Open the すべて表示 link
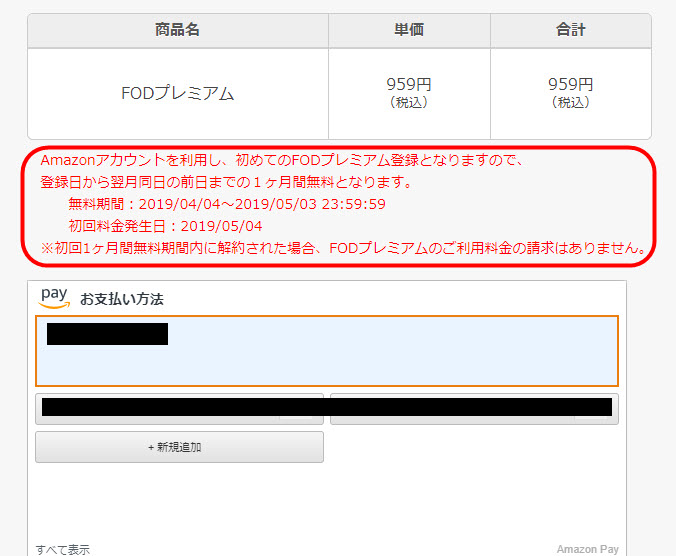 point(62,549)
